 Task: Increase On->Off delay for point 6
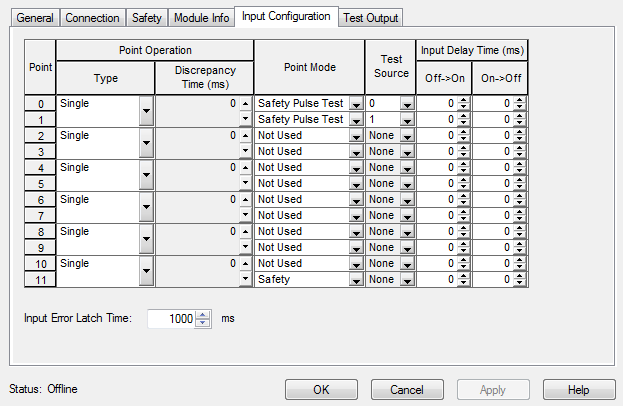coord(518,195)
